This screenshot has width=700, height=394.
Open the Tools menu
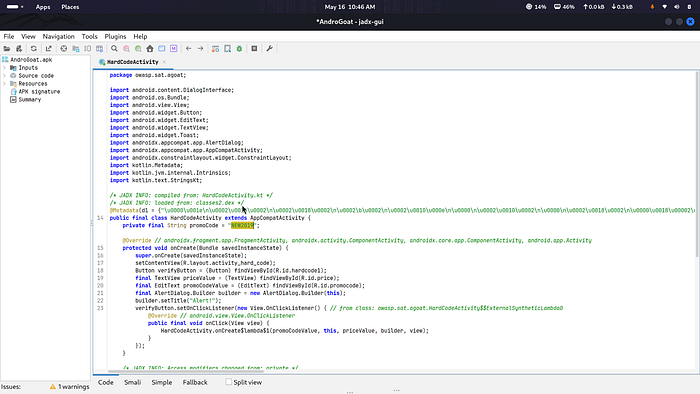[x=89, y=37]
